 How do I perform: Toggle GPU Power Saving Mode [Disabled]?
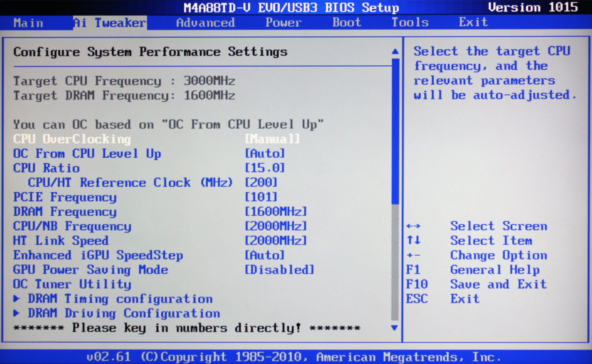(x=279, y=270)
